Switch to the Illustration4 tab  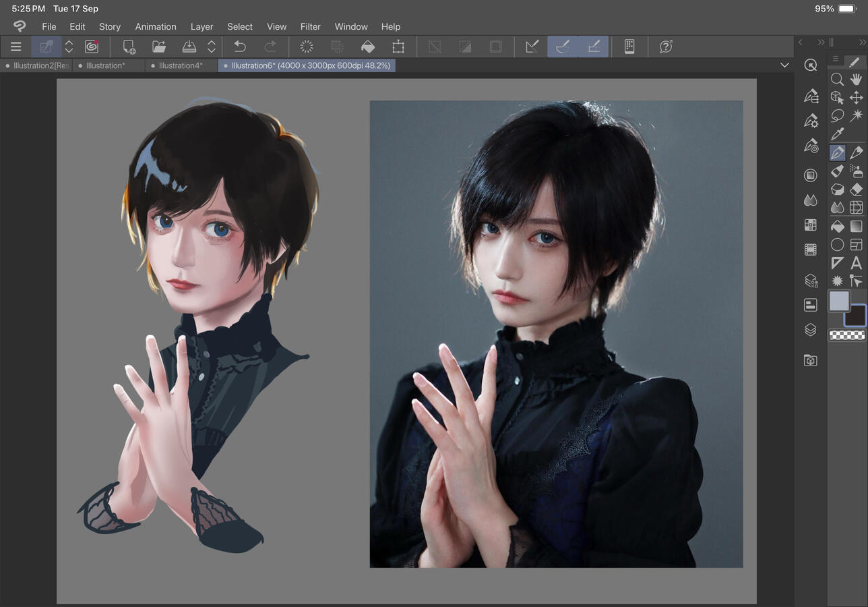pyautogui.click(x=181, y=65)
